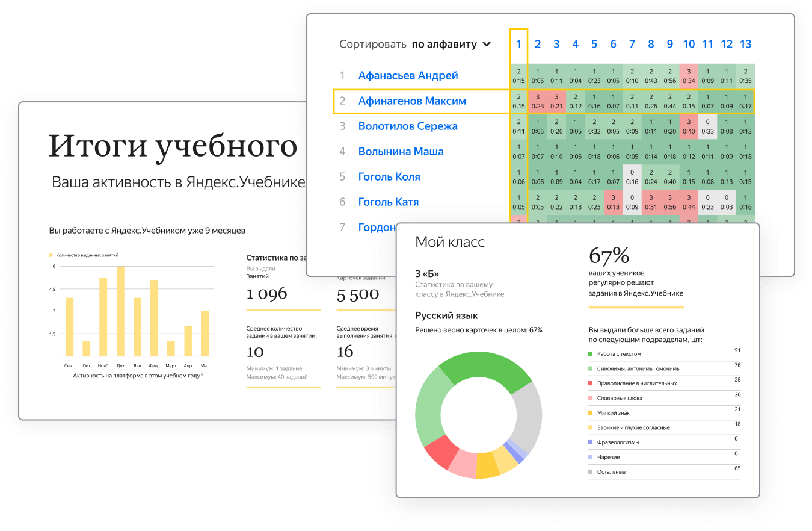Click legend entry 'Наречие'

point(609,458)
